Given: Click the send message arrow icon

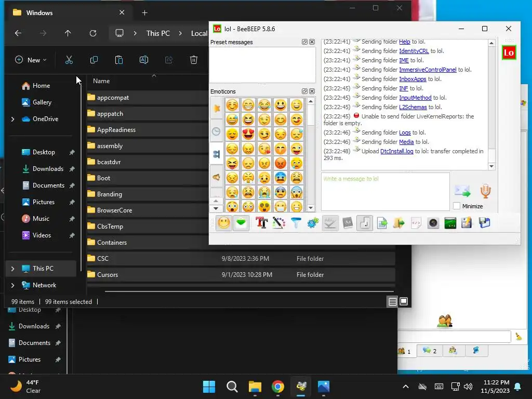Looking at the screenshot, I should [463, 192].
